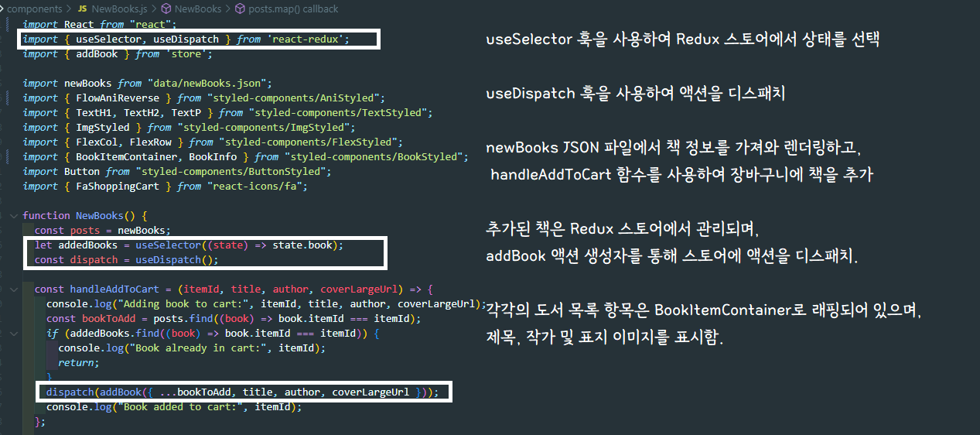Collapse the if (addedBooks.find block fold

click(14, 333)
